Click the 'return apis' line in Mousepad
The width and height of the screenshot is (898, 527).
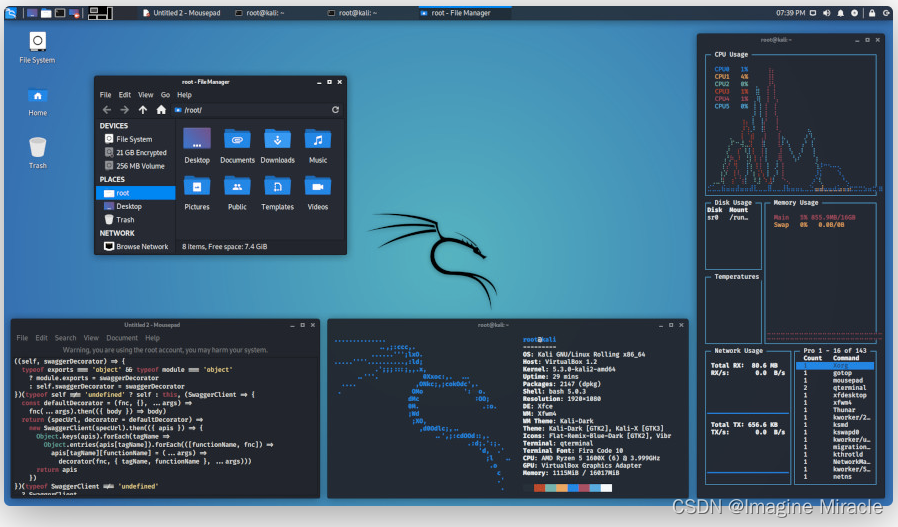coord(57,470)
